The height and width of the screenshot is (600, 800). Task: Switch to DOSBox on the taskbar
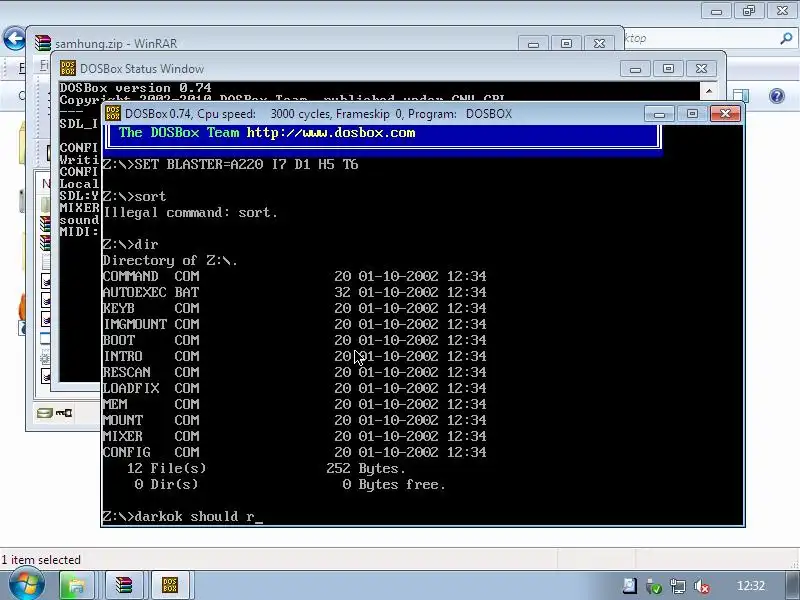coord(170,585)
